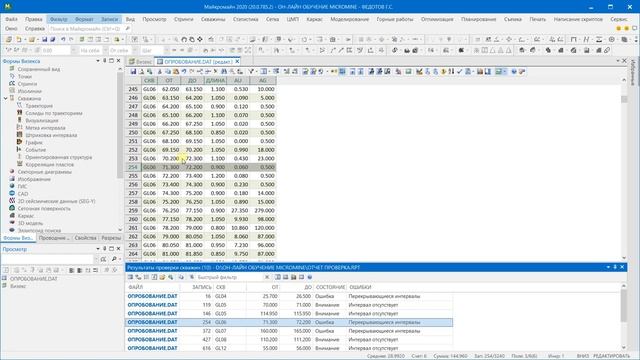Screen dimensions: 640x360
Task: Open the От себя dropdown
Action: [134, 50]
